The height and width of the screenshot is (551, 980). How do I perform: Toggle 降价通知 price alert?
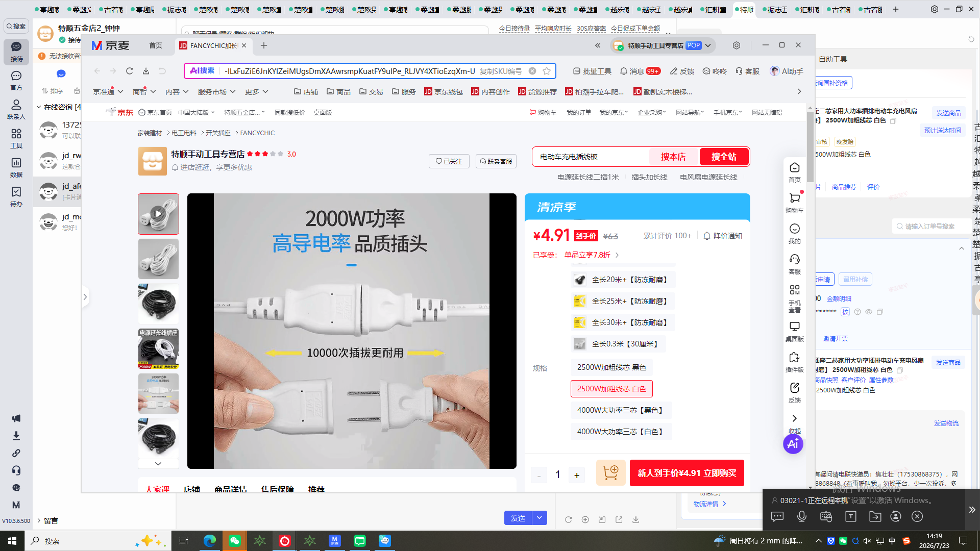coord(723,236)
